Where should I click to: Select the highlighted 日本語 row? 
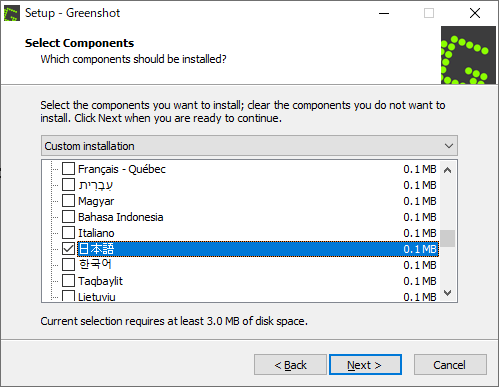coord(258,249)
